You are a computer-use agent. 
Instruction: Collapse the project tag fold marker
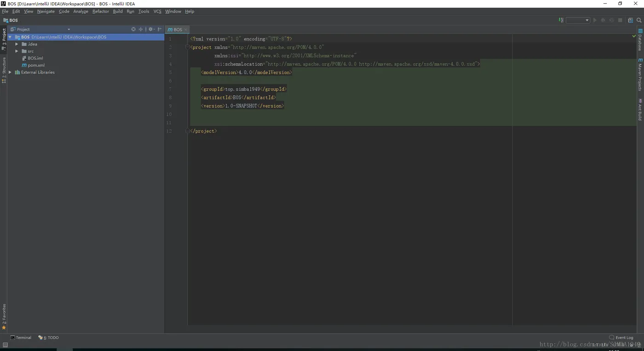coord(188,47)
